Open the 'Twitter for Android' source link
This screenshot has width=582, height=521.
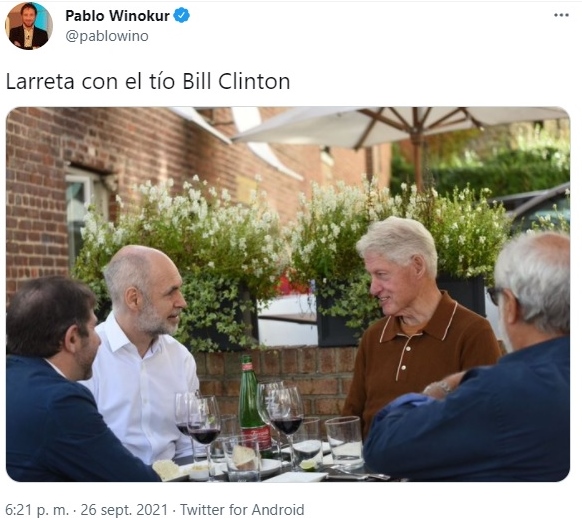(x=242, y=509)
